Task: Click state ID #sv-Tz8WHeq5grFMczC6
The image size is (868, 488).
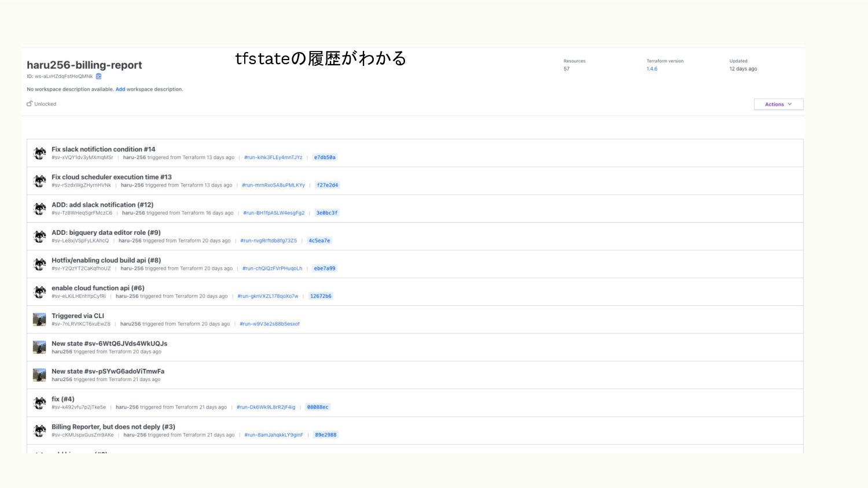Action: pyautogui.click(x=82, y=213)
